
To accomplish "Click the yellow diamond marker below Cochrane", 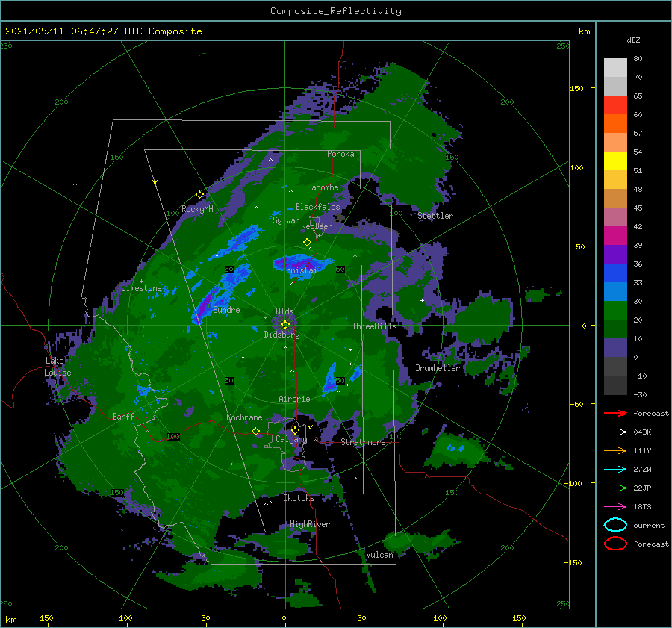I will tap(256, 431).
